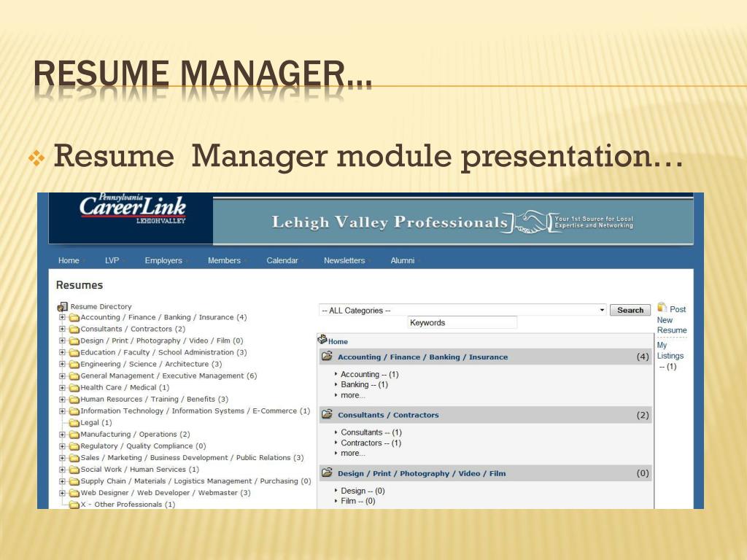Open the LVP menu
747x560 pixels.
click(112, 260)
